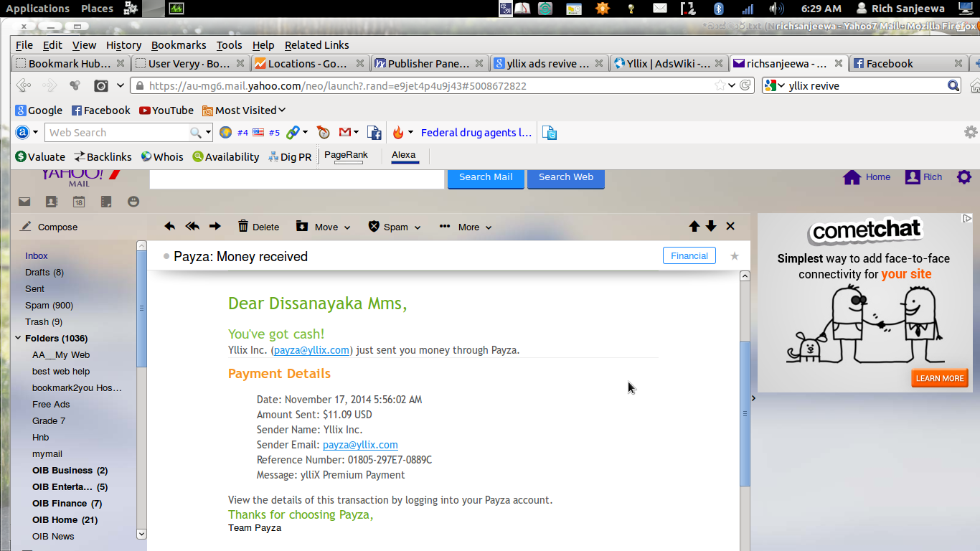Click LEARN MORE in cometchat ad
This screenshot has height=551, width=980.
coord(940,378)
